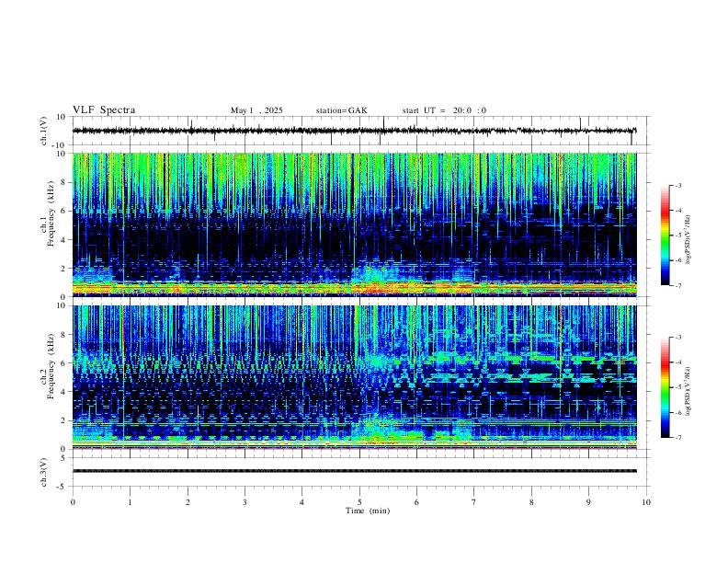728x563 pixels.
Task: Click the ch.2 PSD color scale bar
Action: coord(665,387)
